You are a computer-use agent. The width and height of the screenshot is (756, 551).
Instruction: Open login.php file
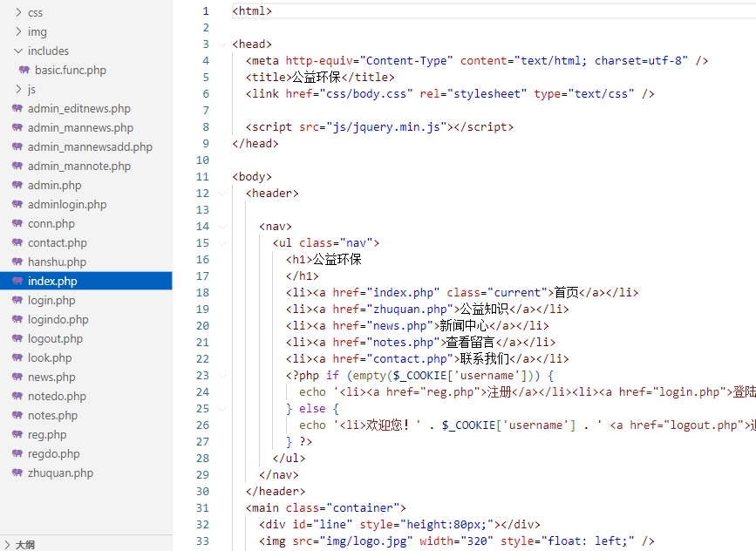coord(51,300)
